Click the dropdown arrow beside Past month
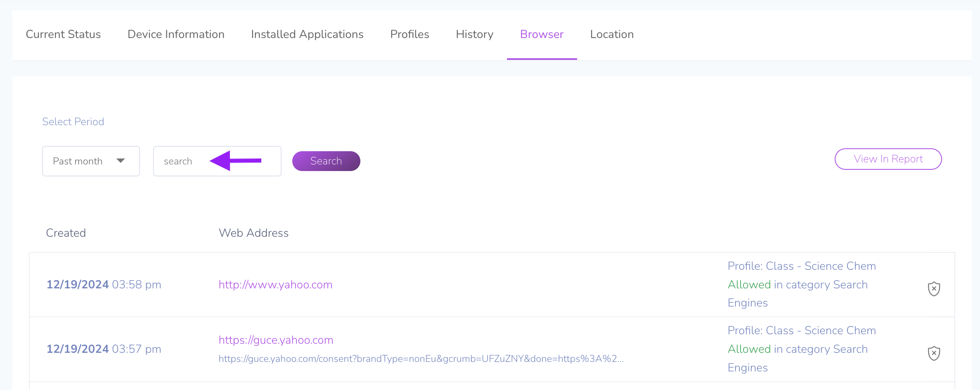This screenshot has height=390, width=980. pos(121,161)
